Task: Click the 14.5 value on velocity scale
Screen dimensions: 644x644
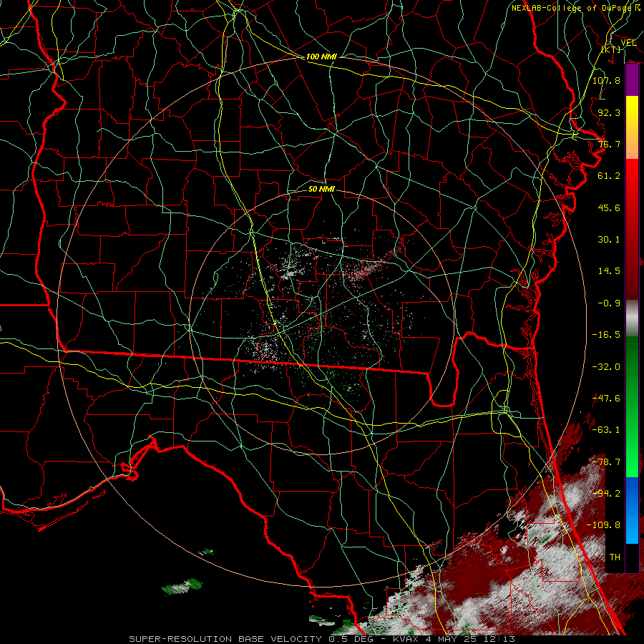Action: [609, 271]
